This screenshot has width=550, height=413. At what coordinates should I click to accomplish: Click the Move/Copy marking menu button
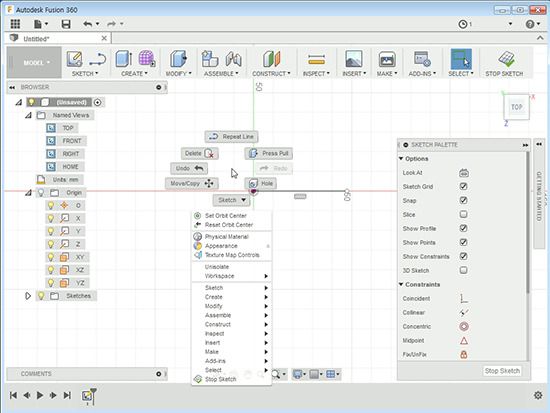[192, 183]
